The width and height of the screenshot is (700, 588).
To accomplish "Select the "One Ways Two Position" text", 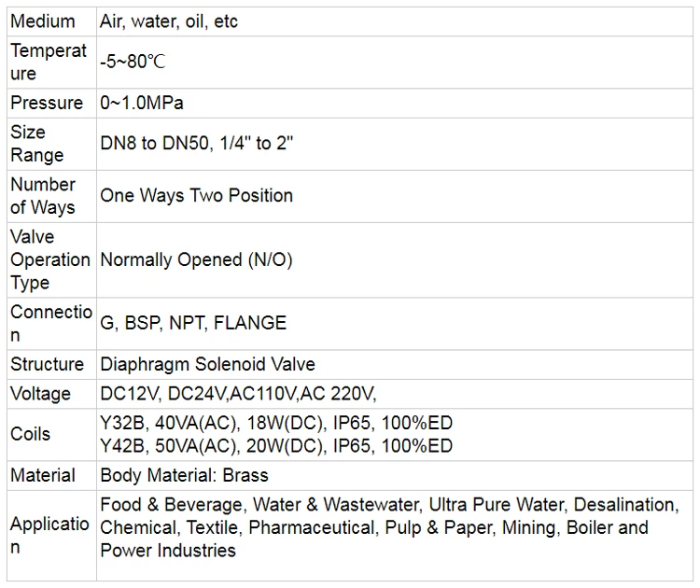I will [x=197, y=196].
